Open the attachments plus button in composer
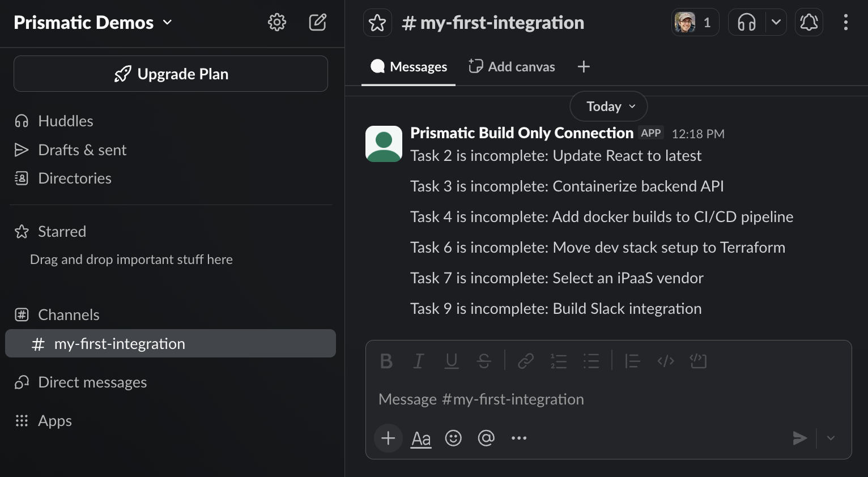Screen dimensions: 868x477 pyautogui.click(x=388, y=438)
